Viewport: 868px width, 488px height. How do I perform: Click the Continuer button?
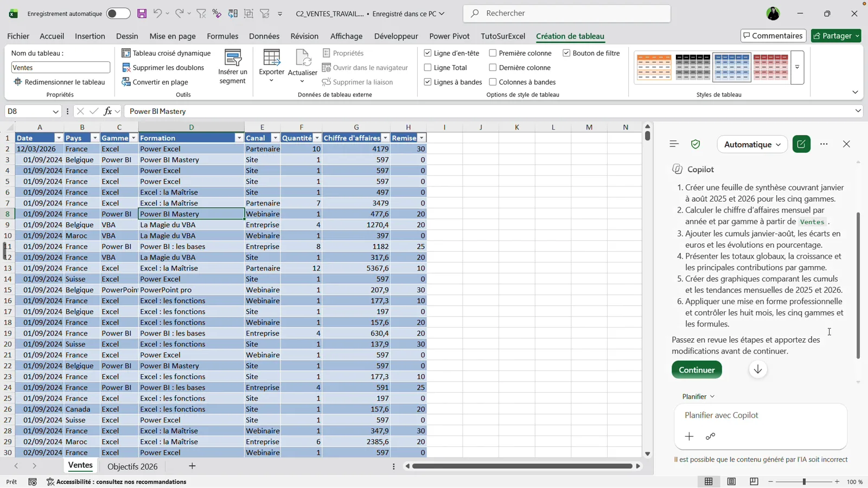click(x=697, y=370)
